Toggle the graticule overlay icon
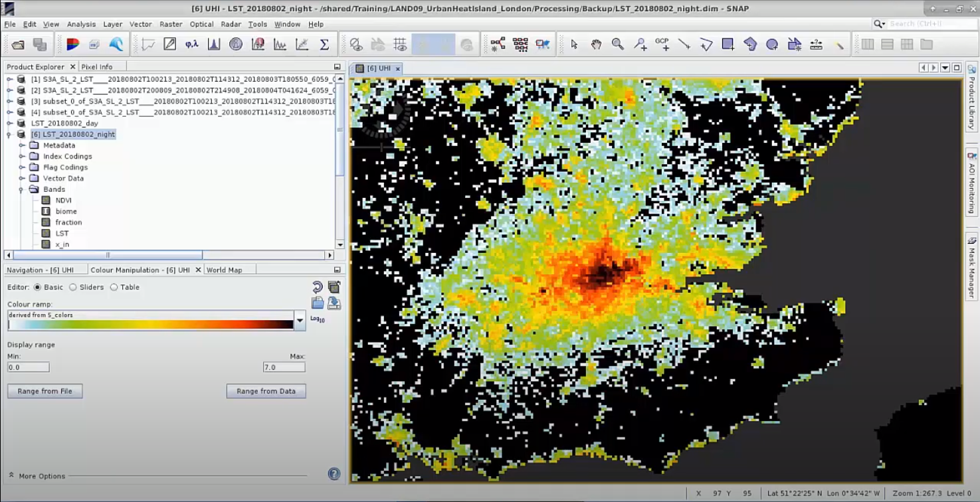Image resolution: width=980 pixels, height=502 pixels. pyautogui.click(x=400, y=44)
